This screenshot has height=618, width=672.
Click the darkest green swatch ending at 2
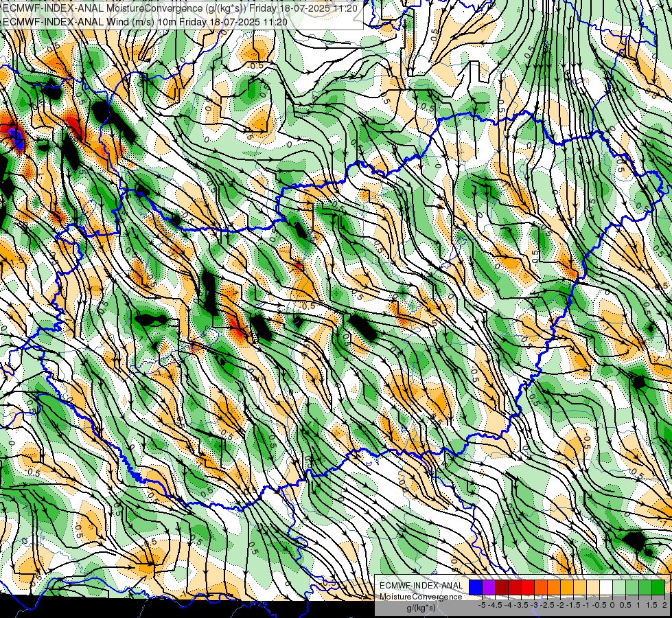[x=658, y=588]
